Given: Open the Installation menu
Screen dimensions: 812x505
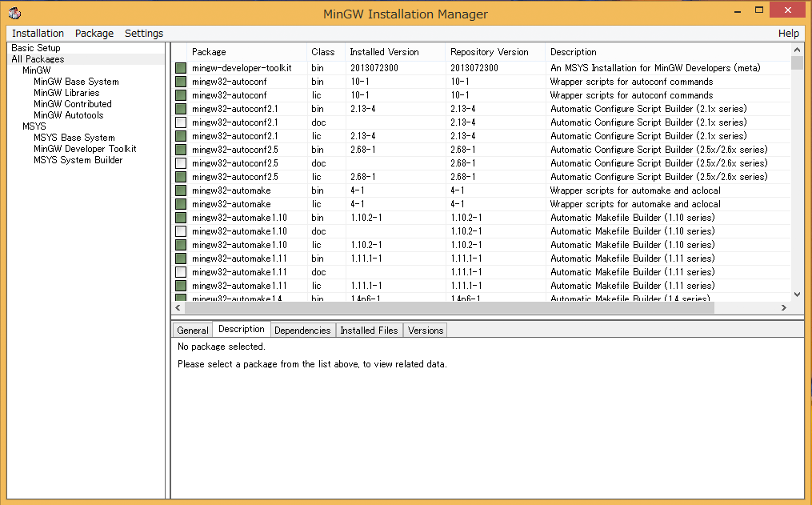Looking at the screenshot, I should (x=38, y=33).
